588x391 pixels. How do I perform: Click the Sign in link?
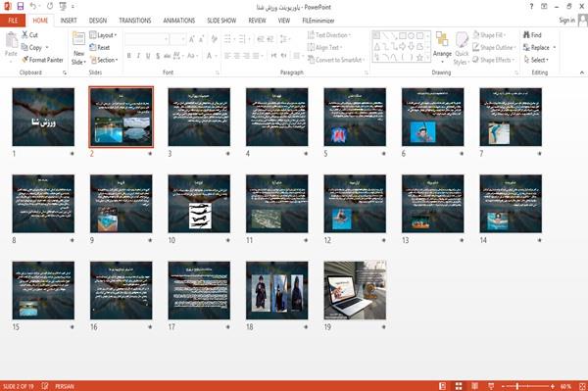point(566,21)
